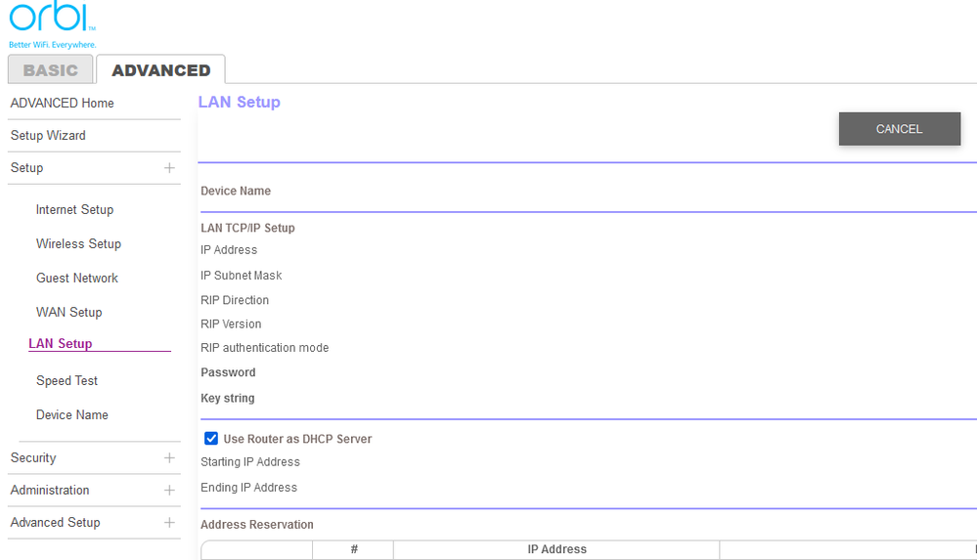Expand the Administration section
This screenshot has width=977, height=560.
(169, 490)
